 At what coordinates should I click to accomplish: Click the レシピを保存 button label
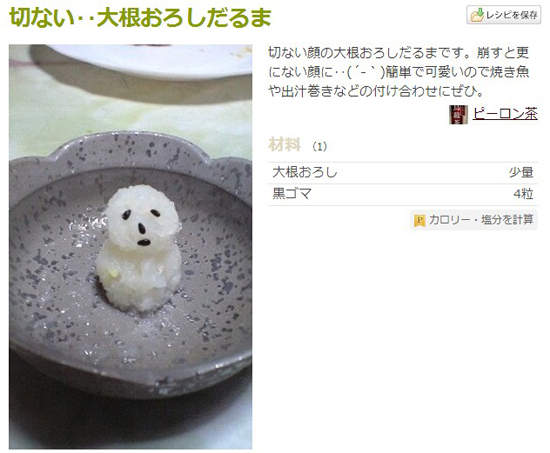[511, 15]
